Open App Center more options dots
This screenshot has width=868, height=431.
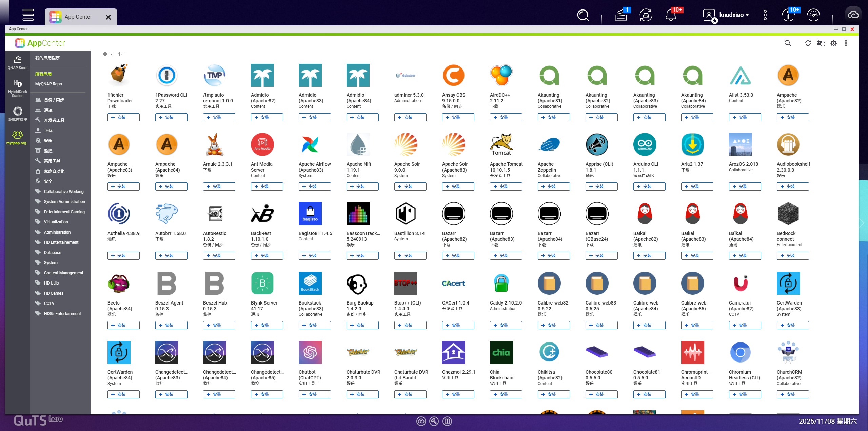click(846, 43)
